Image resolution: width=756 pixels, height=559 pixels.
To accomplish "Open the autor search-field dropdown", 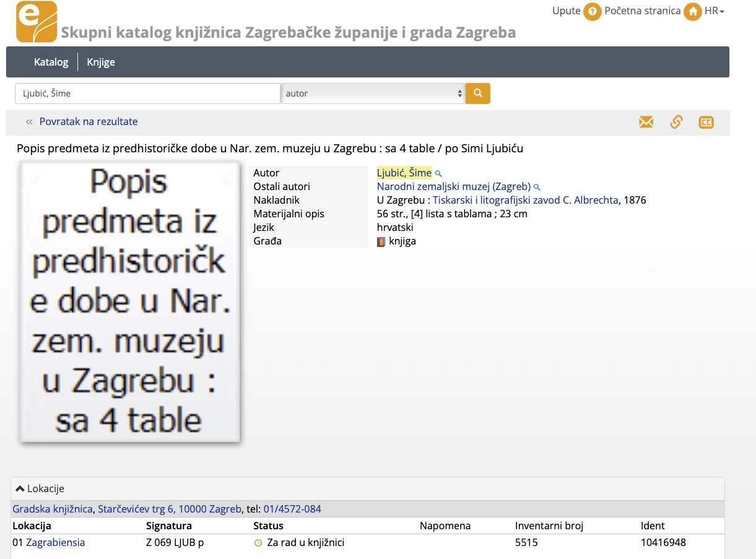I will 373,93.
